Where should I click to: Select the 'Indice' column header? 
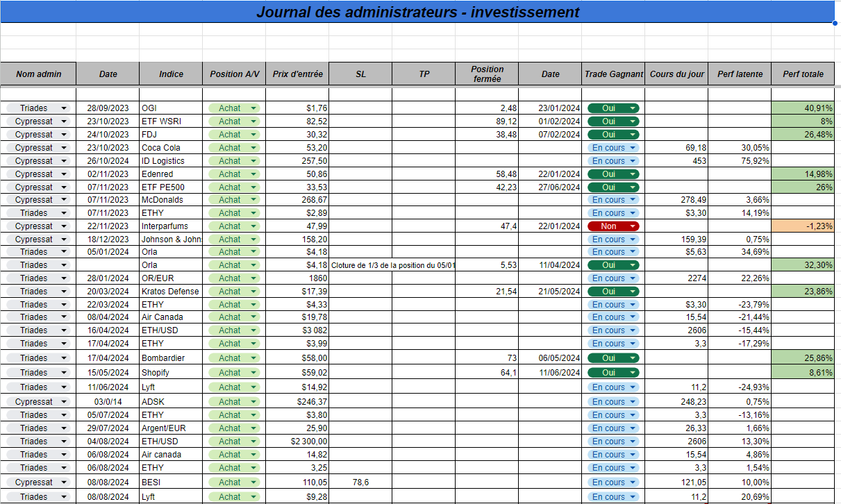pos(171,74)
